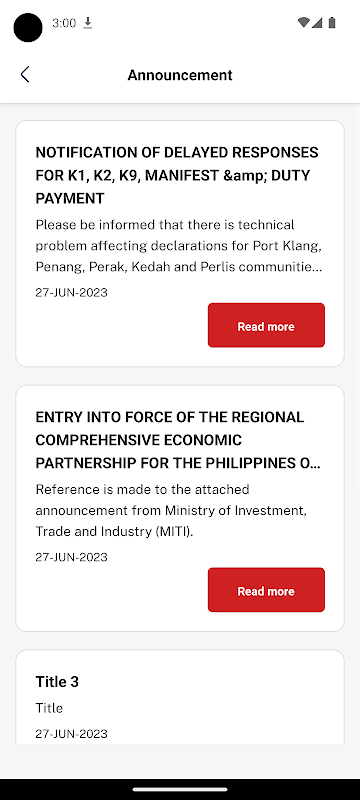Tap the 'Title' subtitle under Title 3
The height and width of the screenshot is (800, 360).
tap(49, 708)
